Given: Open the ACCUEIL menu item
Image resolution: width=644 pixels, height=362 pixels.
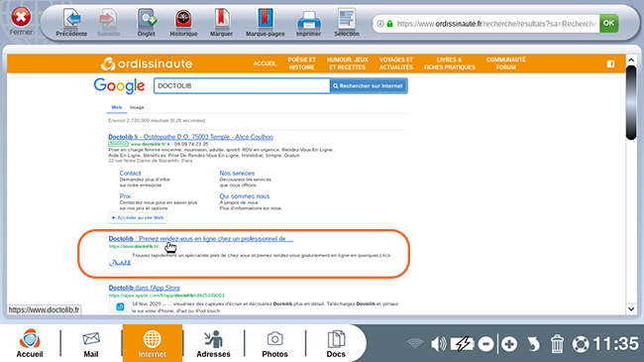Looking at the screenshot, I should coord(265,63).
